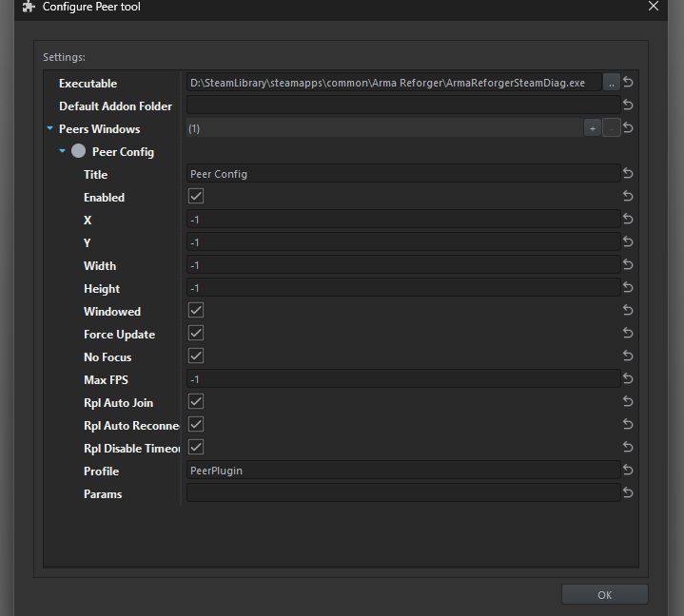The height and width of the screenshot is (616, 684).
Task: Click the 'Executable' property label
Action: [88, 84]
